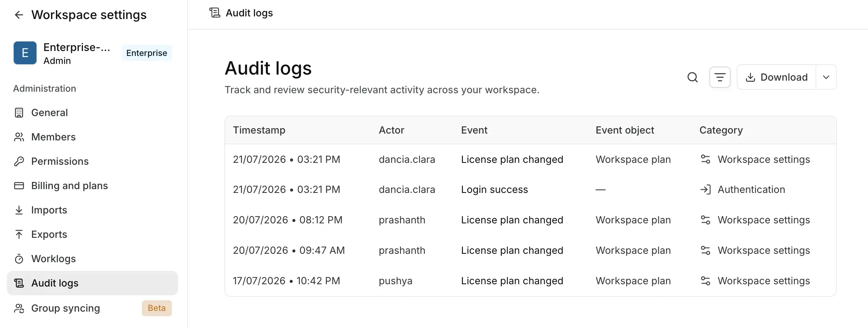Image resolution: width=868 pixels, height=328 pixels.
Task: Click the Members people icon
Action: tap(19, 137)
